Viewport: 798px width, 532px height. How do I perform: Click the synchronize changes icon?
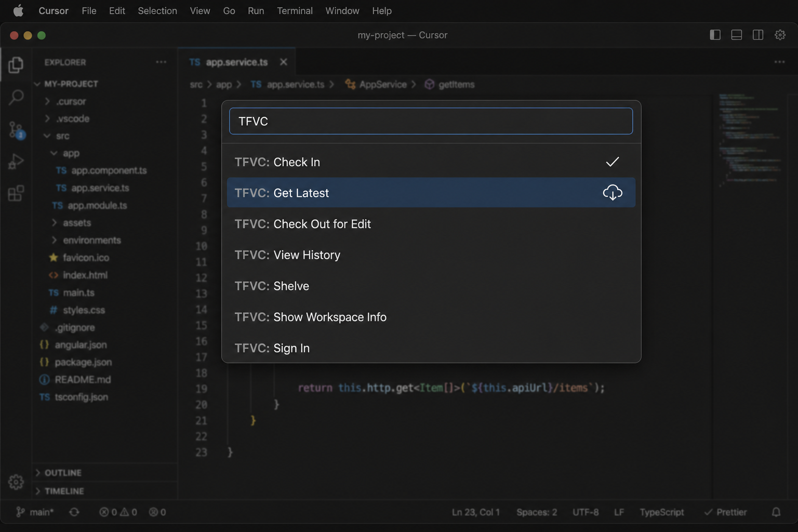(x=74, y=512)
